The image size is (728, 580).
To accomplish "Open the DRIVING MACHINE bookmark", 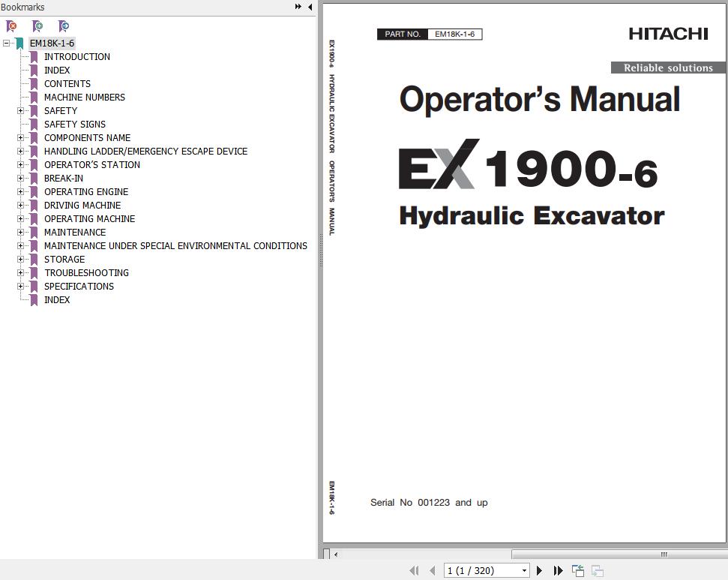I will [82, 205].
